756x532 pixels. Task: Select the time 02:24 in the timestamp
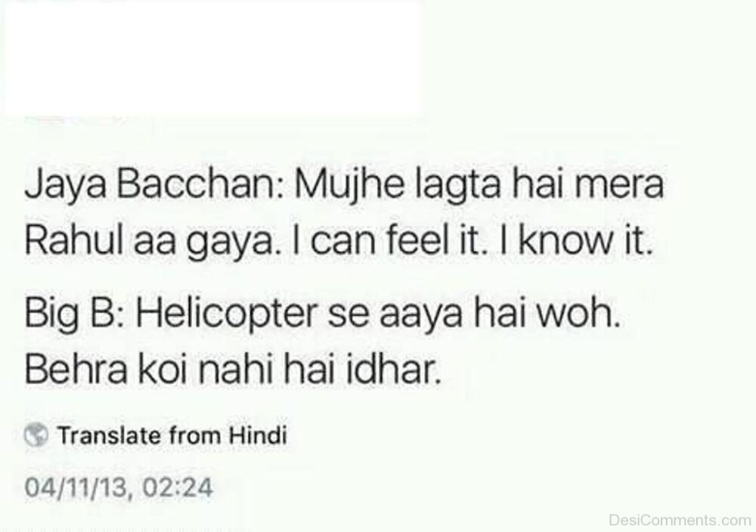point(177,487)
